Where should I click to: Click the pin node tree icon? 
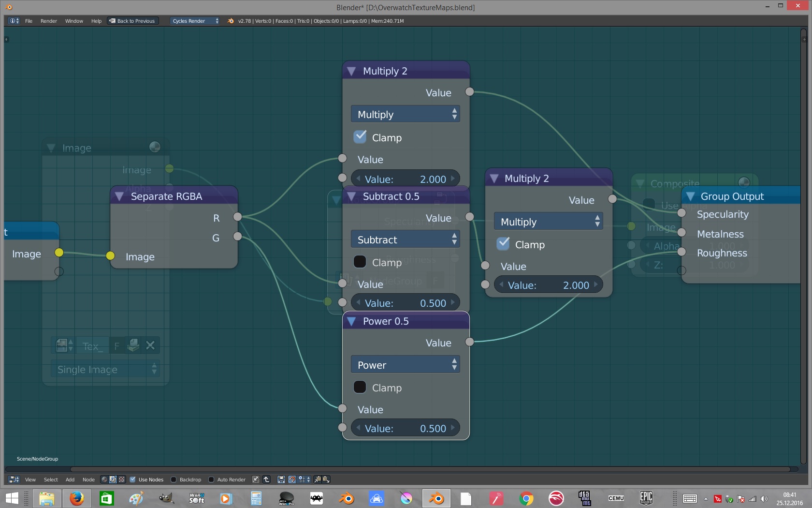(x=256, y=479)
